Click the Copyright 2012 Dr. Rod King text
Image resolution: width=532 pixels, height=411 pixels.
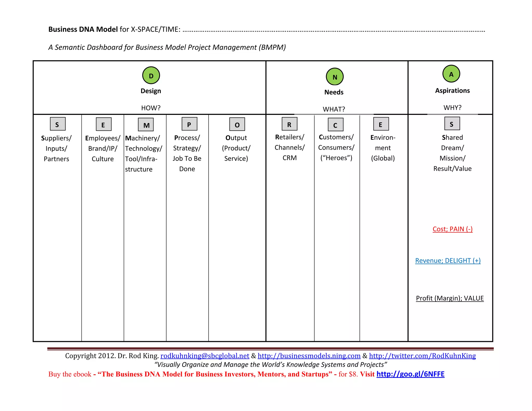(x=112, y=356)
